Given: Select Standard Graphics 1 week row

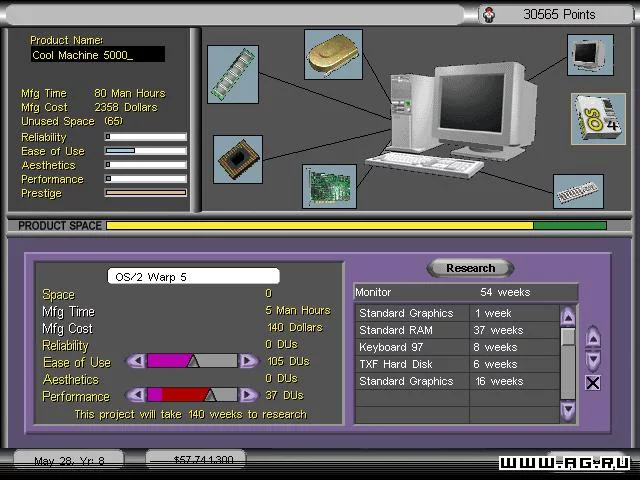Looking at the screenshot, I should coord(457,313).
